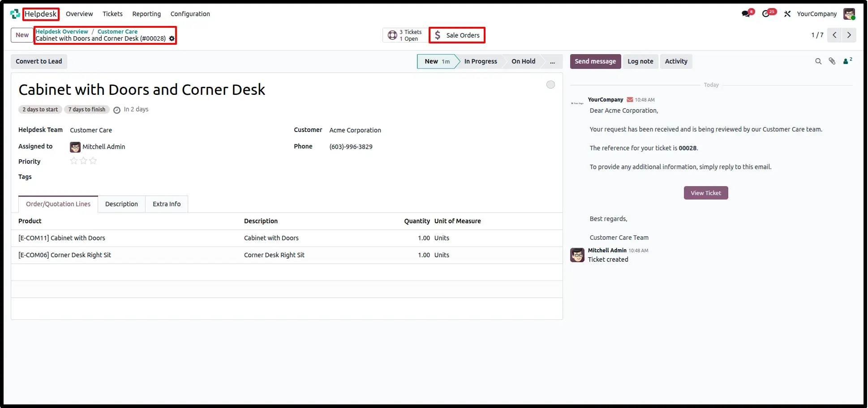Search messages with the magnifier icon
The height and width of the screenshot is (408, 868).
818,62
